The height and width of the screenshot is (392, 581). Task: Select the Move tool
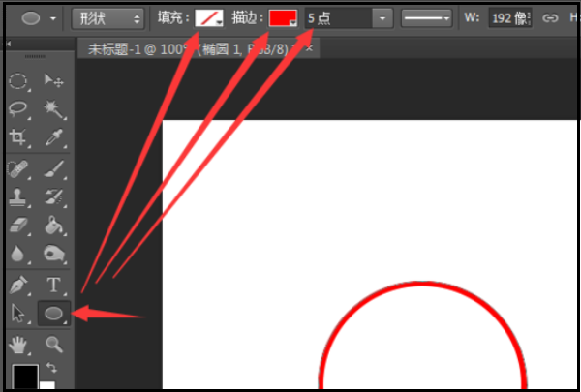[53, 81]
